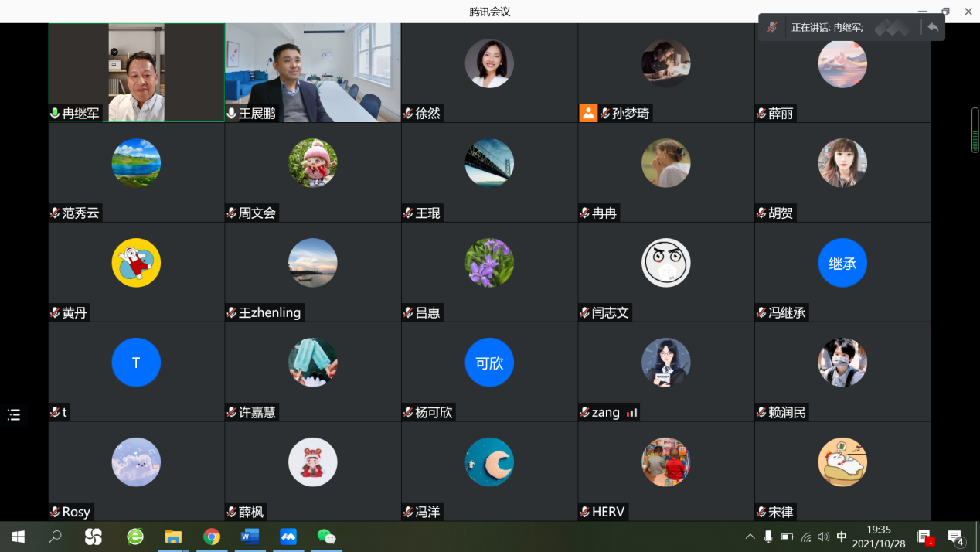This screenshot has width=980, height=552.
Task: Expand hidden system tray icons chevron
Action: click(750, 537)
